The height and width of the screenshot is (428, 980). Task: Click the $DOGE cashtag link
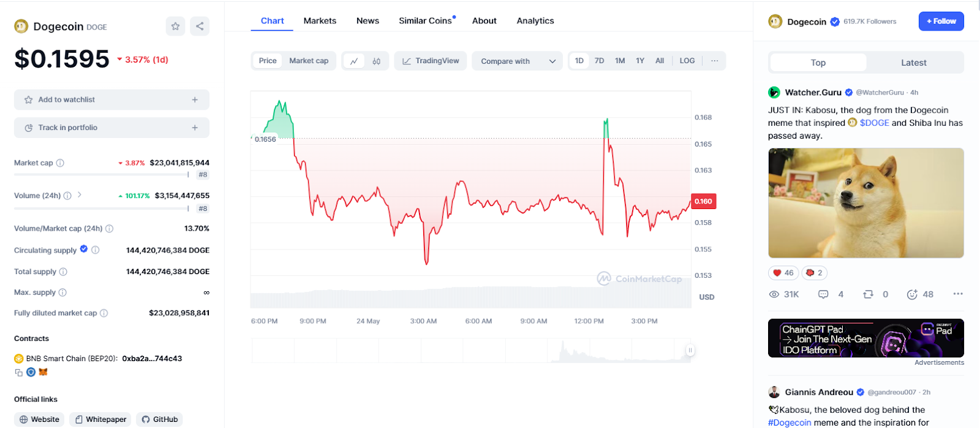coord(874,123)
